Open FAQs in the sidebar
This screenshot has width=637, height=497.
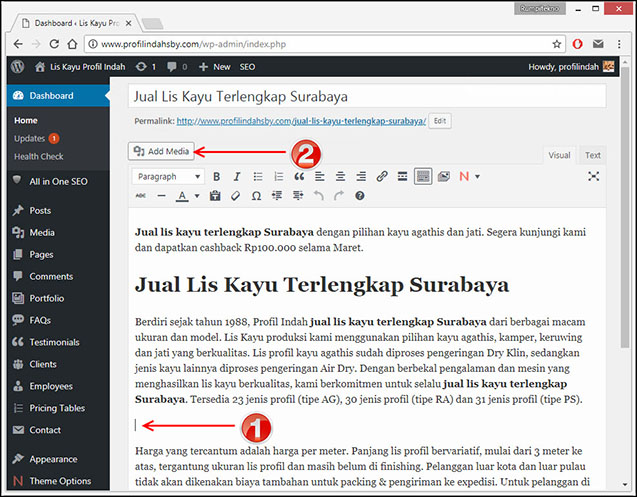point(58,320)
